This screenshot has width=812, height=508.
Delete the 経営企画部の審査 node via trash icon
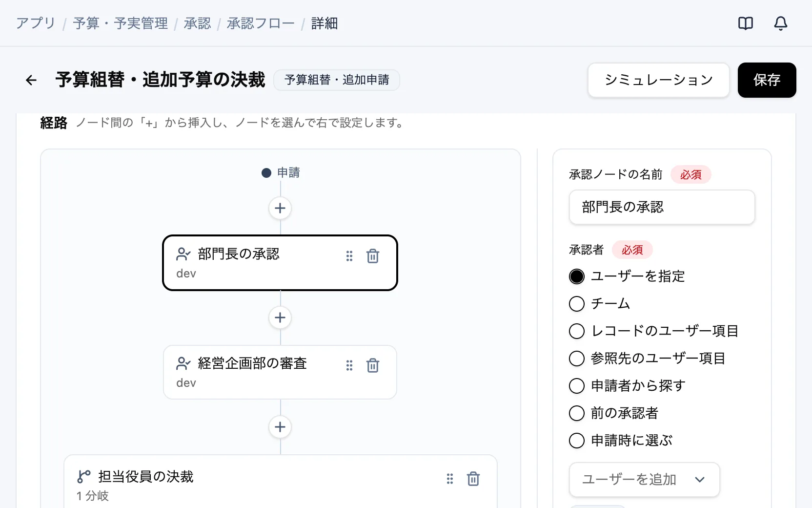[373, 365]
